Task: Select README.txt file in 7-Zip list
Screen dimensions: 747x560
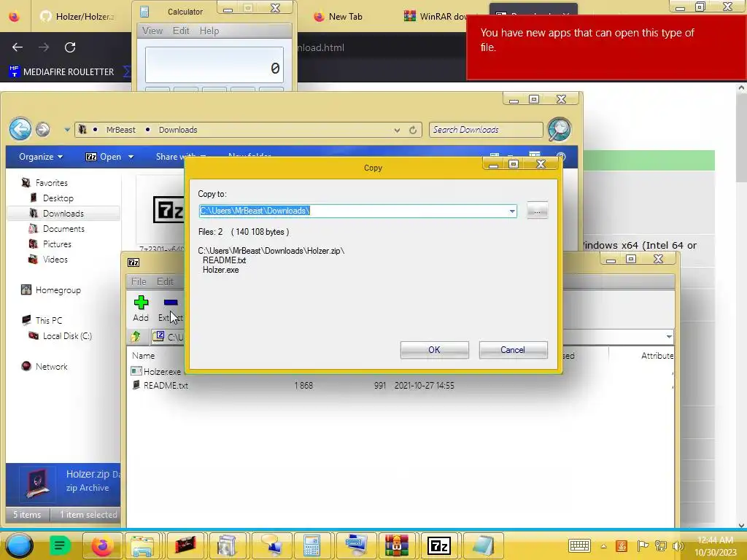Action: tap(160, 385)
